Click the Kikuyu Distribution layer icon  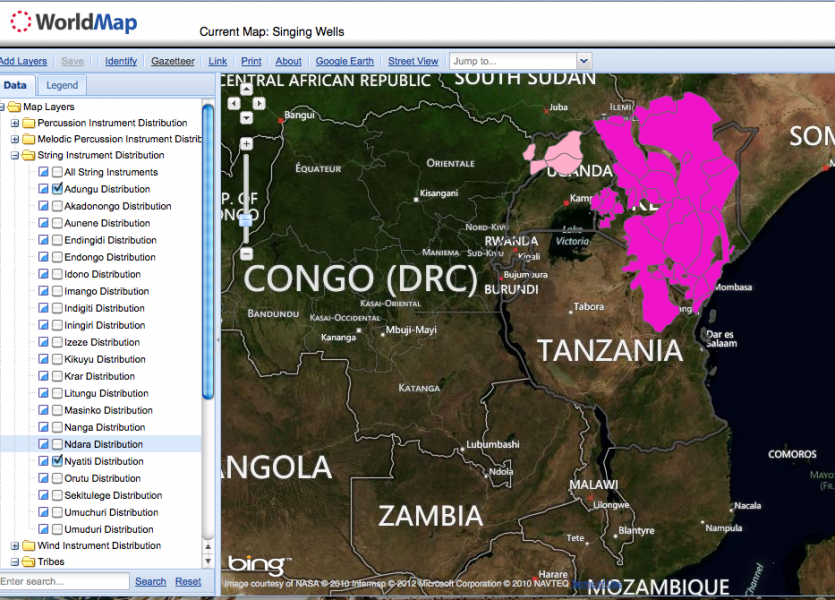[x=44, y=359]
